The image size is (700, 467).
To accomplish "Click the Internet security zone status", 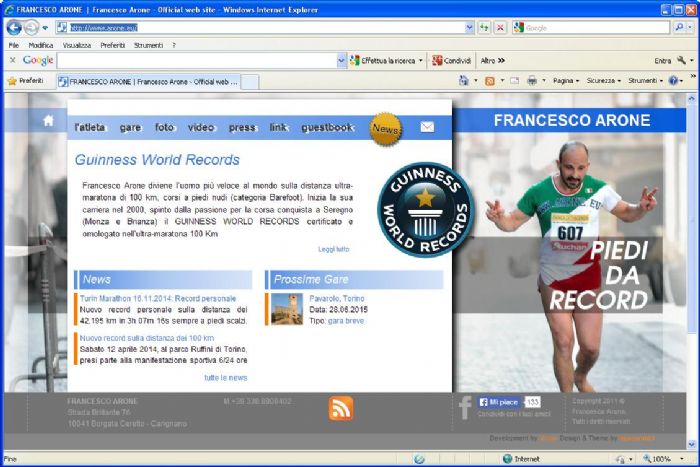I will [521, 459].
